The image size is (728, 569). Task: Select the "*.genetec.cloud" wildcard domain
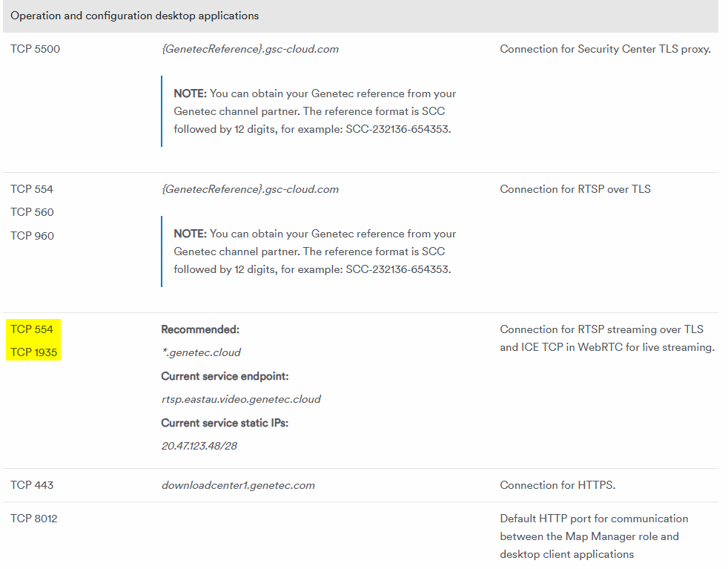201,353
